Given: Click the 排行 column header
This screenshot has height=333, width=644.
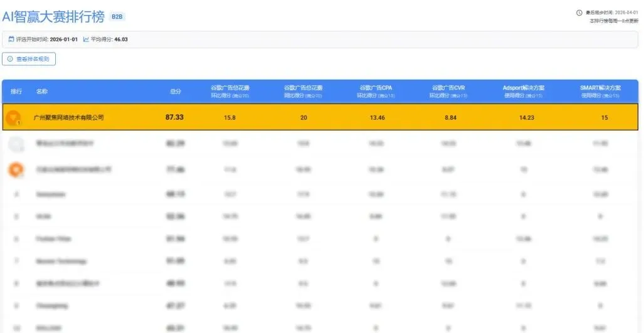Looking at the screenshot, I should pyautogui.click(x=16, y=92).
